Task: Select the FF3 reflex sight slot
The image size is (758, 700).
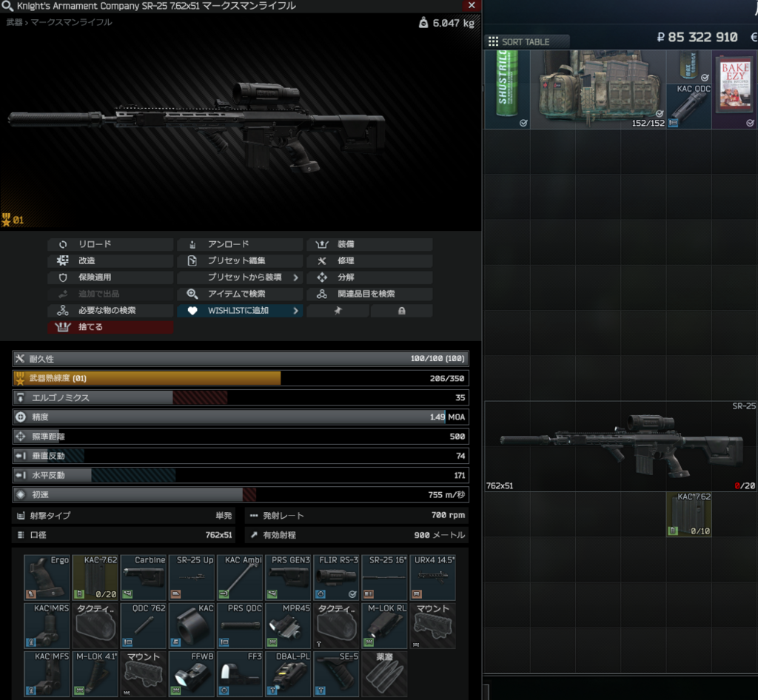Action: click(x=240, y=673)
